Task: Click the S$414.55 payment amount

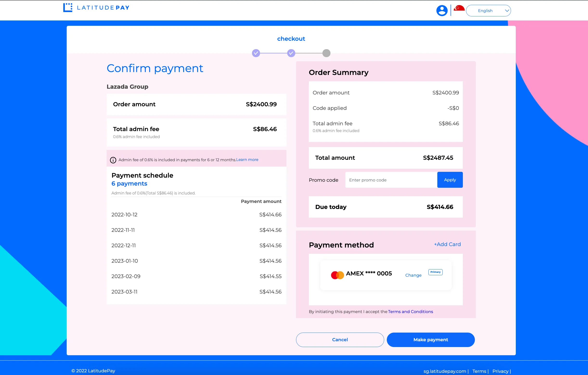Action: click(x=271, y=276)
